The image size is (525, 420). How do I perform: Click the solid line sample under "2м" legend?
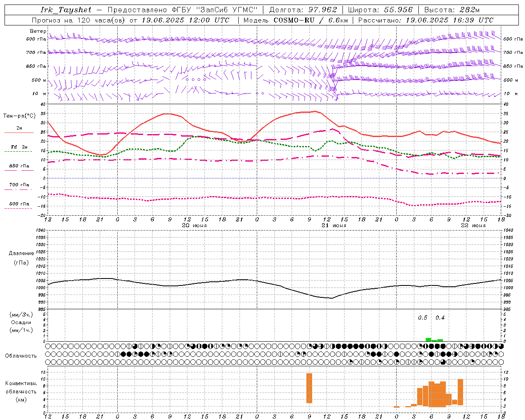19,132
